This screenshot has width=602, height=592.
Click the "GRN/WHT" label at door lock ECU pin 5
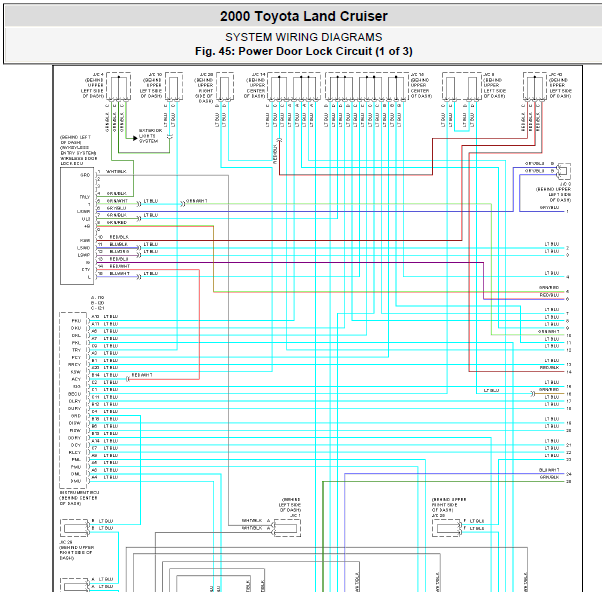point(117,201)
